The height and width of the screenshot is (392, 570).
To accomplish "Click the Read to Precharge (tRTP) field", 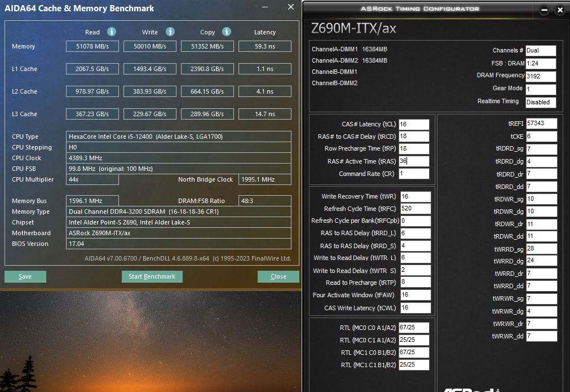I will pyautogui.click(x=416, y=282).
